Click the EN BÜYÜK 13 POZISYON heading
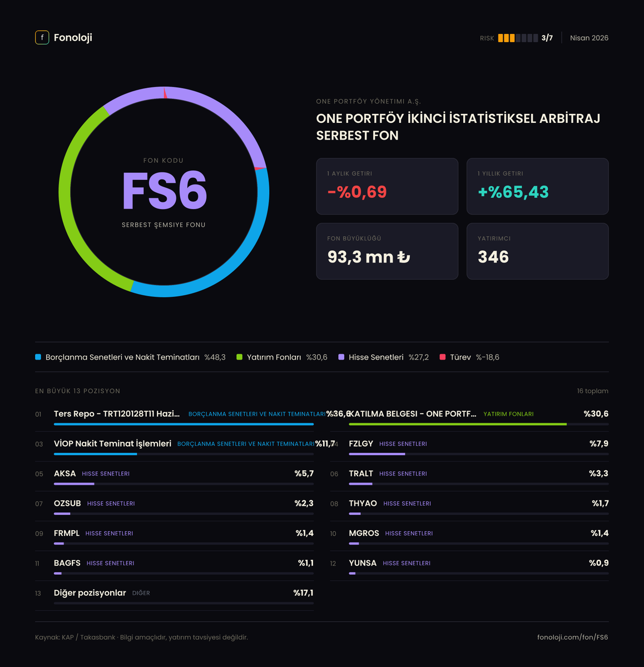Image resolution: width=644 pixels, height=667 pixels. pos(77,391)
